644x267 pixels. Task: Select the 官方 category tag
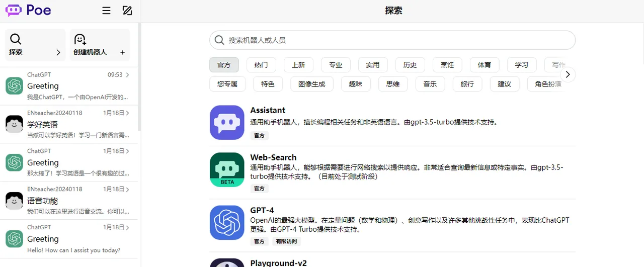pos(224,65)
